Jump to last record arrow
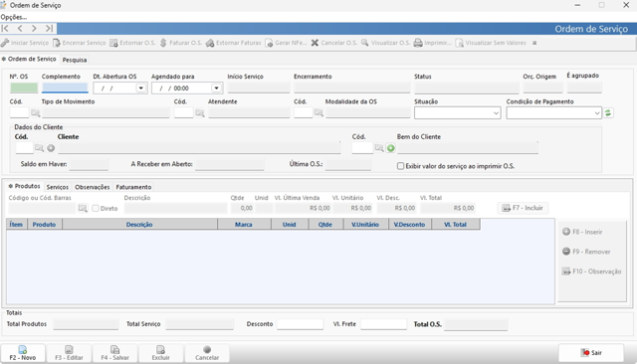 pos(49,29)
